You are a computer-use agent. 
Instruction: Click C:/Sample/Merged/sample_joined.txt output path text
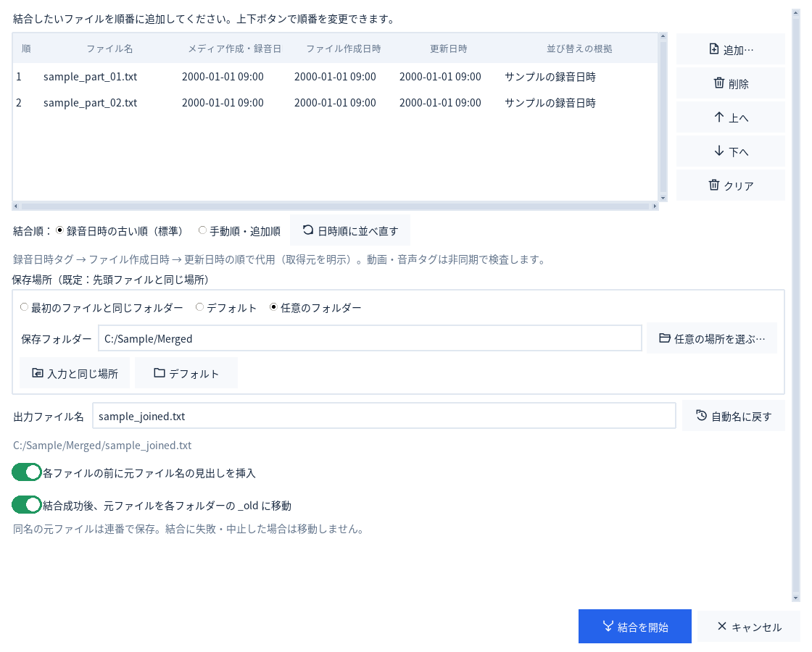102,445
